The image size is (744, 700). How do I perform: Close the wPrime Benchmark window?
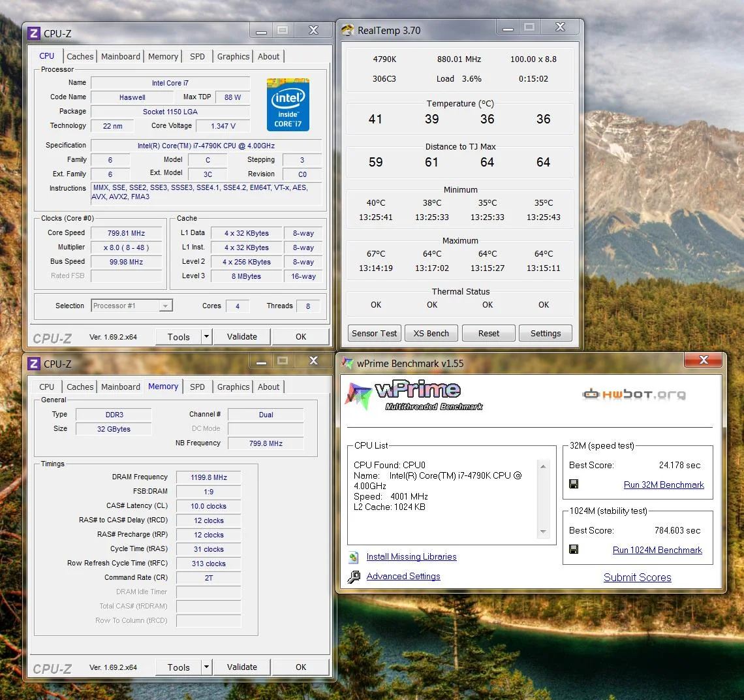[x=703, y=360]
